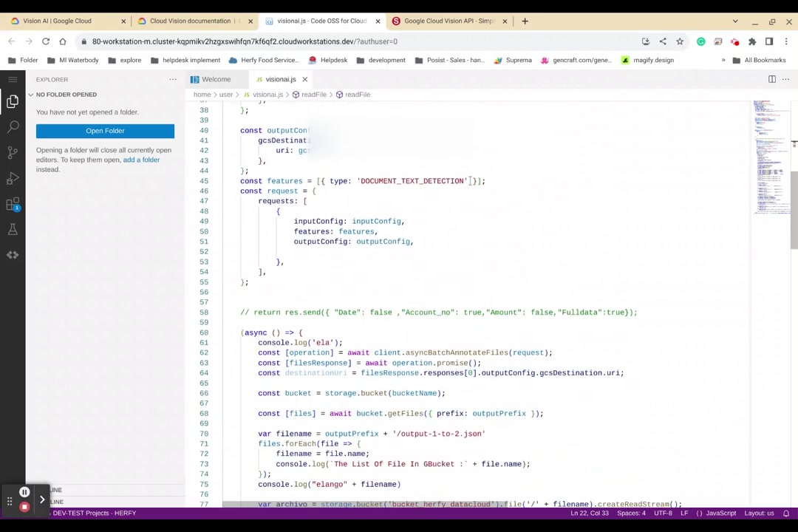Expand the recorder controls arrow
This screenshot has width=798, height=532.
coord(42,499)
